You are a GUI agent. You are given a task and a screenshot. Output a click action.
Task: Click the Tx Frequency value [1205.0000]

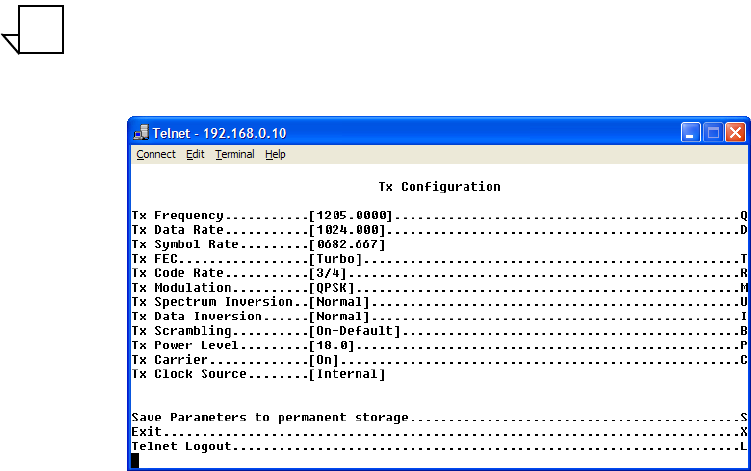[x=351, y=216]
